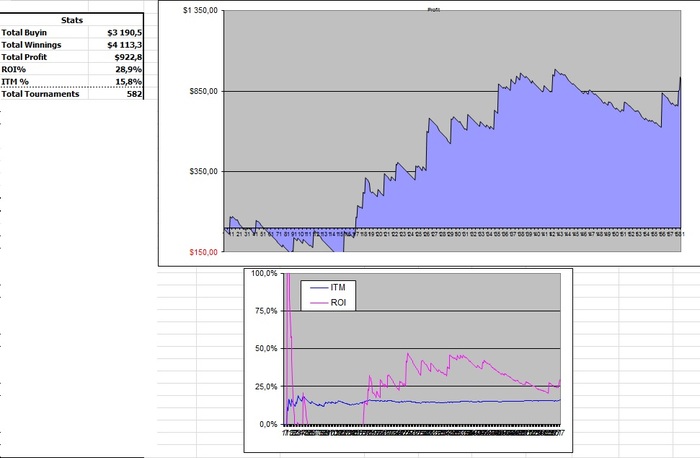Screen dimensions: 700x458
Task: Click the Total Profit label cell
Action: point(44,57)
